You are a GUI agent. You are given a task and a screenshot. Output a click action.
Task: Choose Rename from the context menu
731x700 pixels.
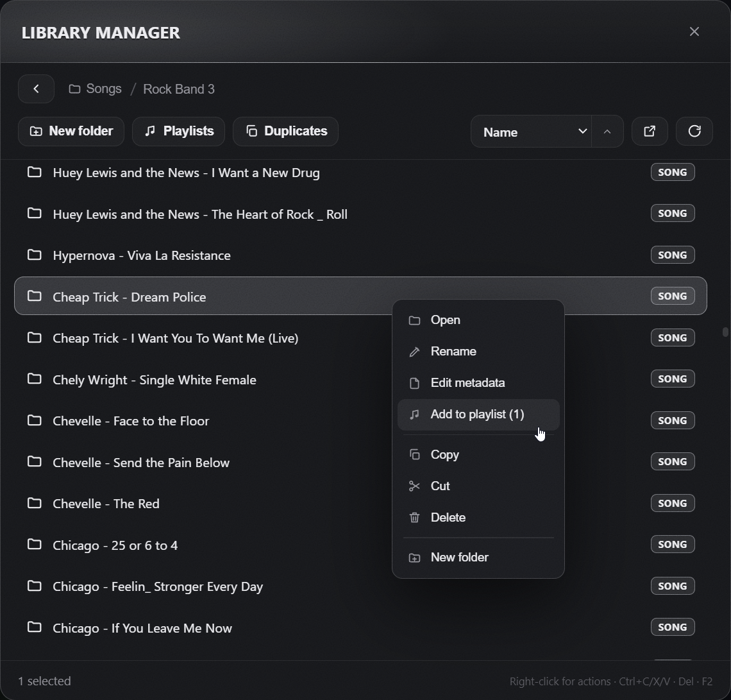[x=478, y=351]
